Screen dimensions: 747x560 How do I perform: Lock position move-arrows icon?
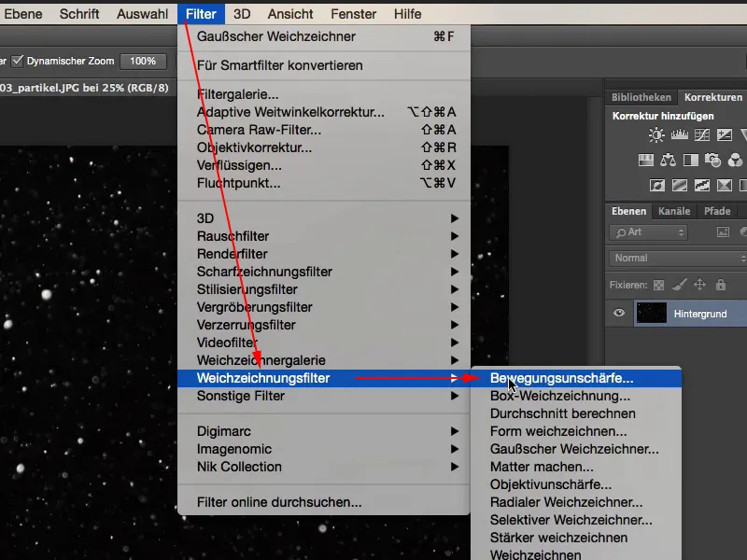pyautogui.click(x=699, y=285)
